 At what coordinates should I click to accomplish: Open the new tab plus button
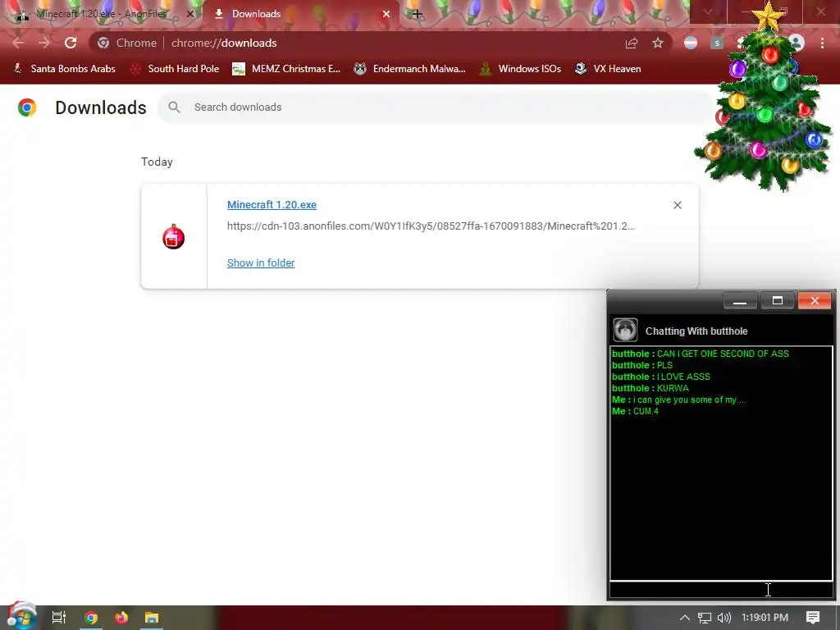coord(418,15)
